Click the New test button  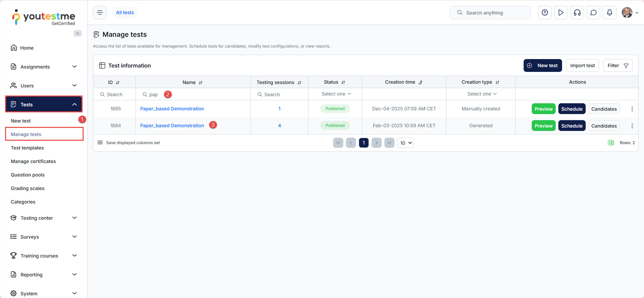(x=543, y=65)
